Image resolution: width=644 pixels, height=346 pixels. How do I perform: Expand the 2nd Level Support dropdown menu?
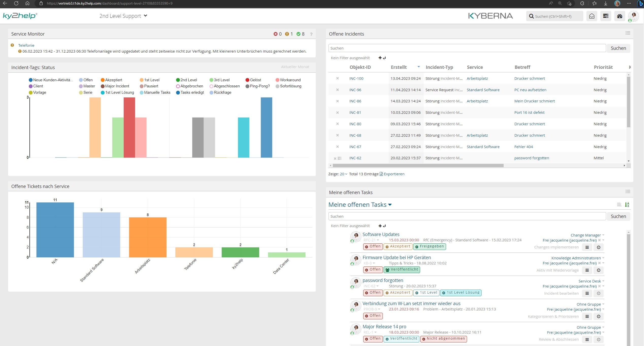point(123,16)
